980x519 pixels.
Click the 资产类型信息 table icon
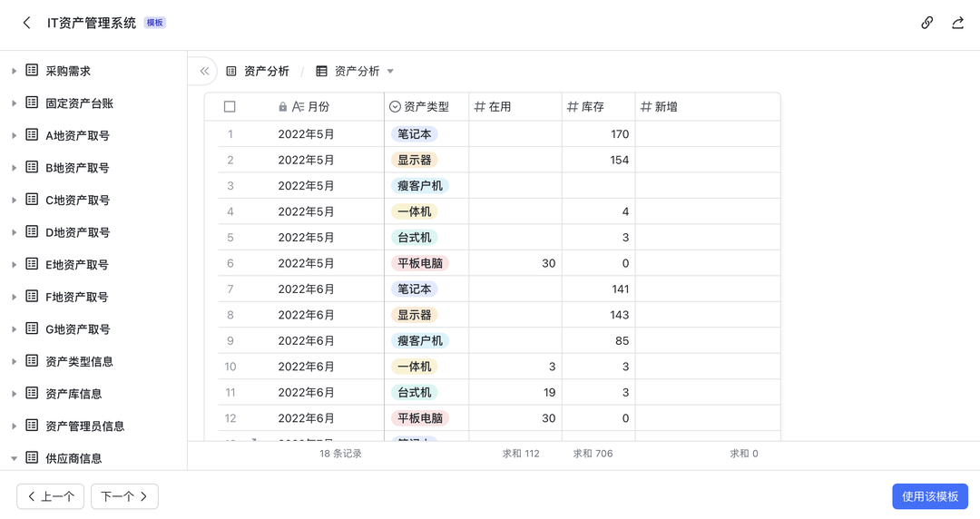click(32, 361)
